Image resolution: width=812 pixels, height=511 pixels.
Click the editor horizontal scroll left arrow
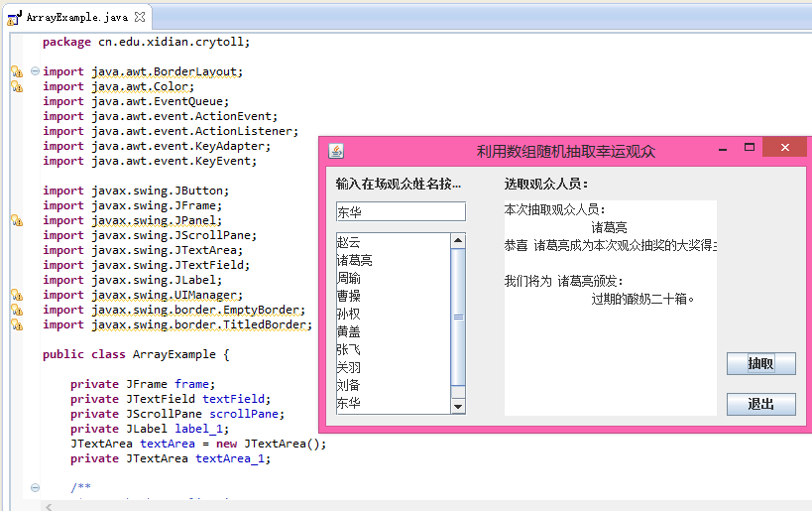(49, 506)
